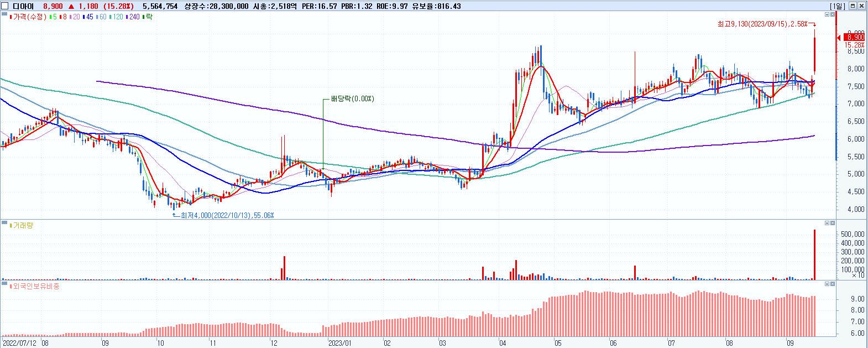Click the red up-triangle price change indicator
868x348 pixels.
pos(71,6)
